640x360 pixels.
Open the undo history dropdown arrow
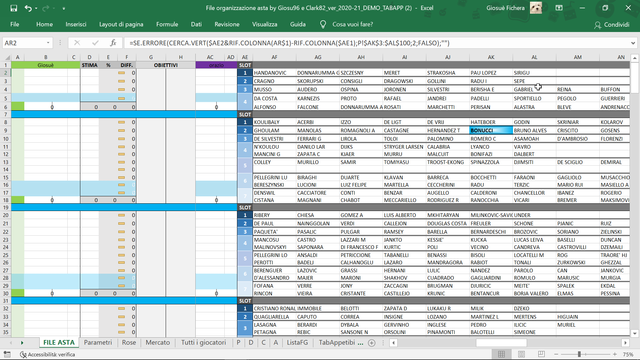(x=36, y=9)
